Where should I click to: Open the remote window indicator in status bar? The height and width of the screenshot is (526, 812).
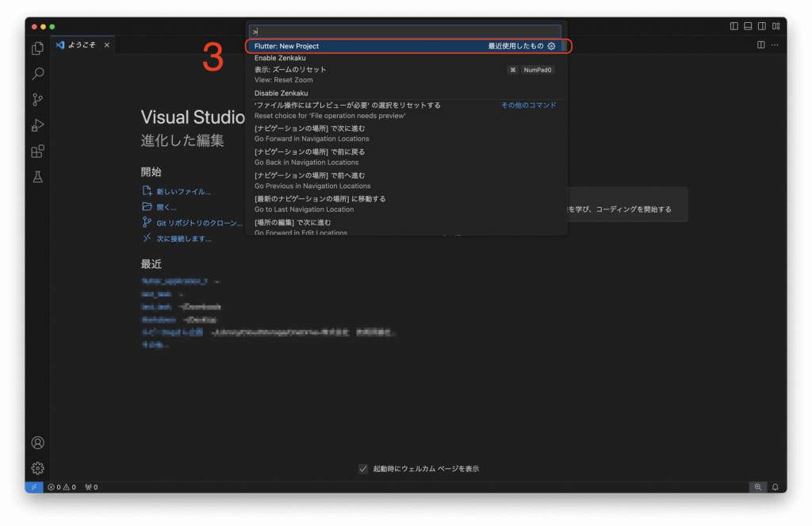point(34,487)
